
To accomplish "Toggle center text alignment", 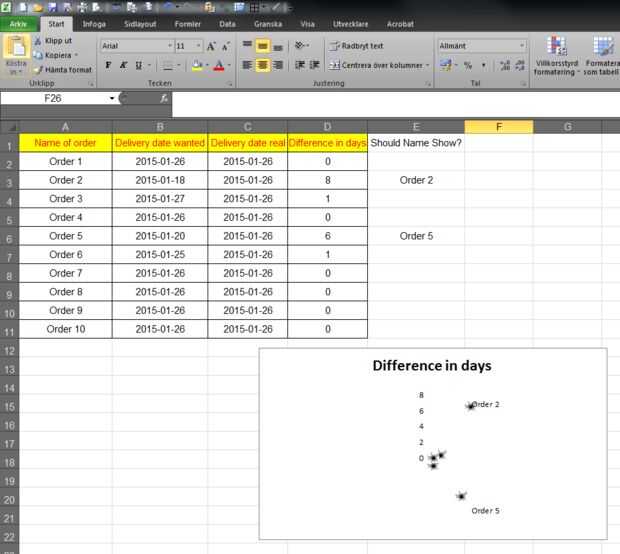I will [x=263, y=65].
